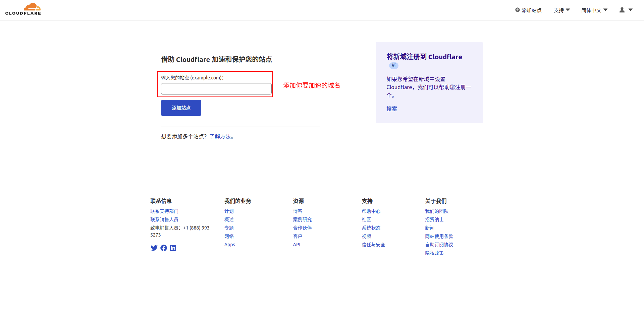Image resolution: width=644 pixels, height=326 pixels.
Task: Open Cloudflare's Twitter page icon
Action: pos(154,248)
